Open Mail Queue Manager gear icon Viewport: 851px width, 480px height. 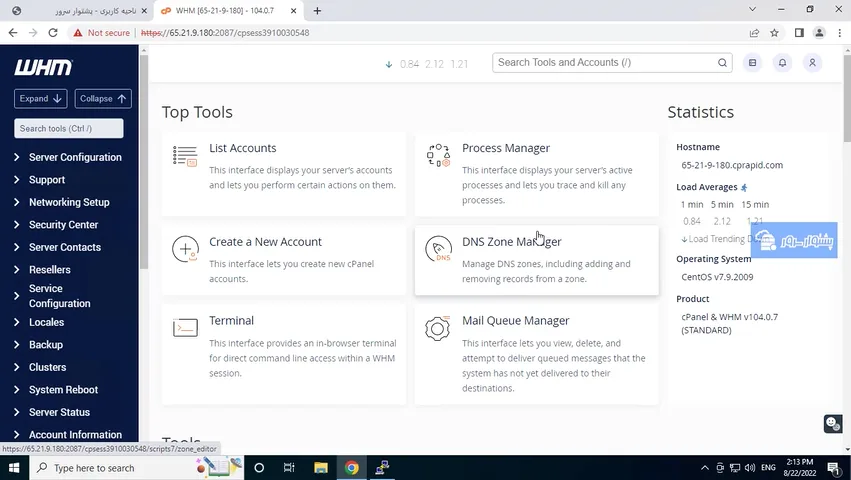(438, 328)
